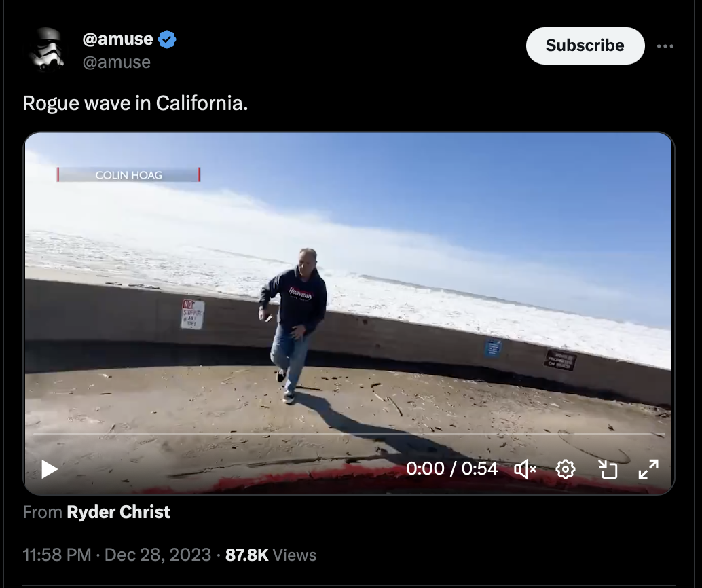
Task: Enter fullscreen video mode
Action: click(648, 469)
